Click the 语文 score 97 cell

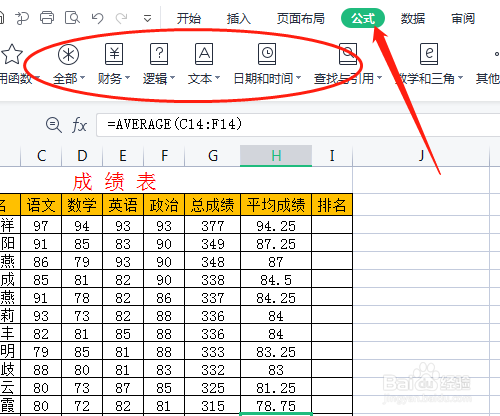[x=41, y=226]
